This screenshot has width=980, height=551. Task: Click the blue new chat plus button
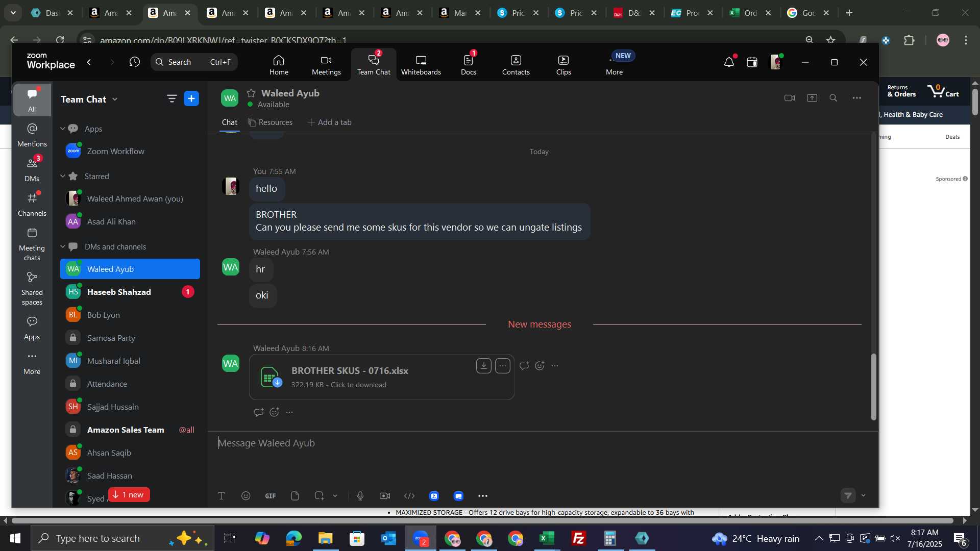(x=191, y=98)
